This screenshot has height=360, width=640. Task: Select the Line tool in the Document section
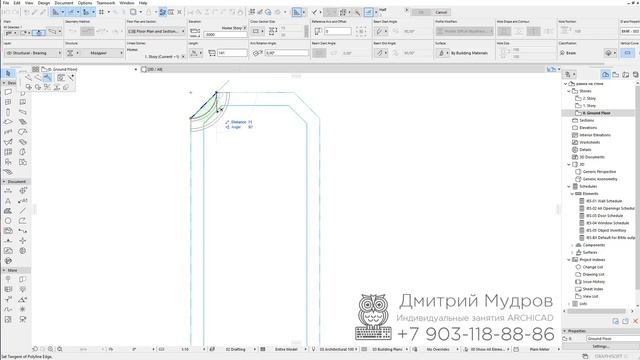23,211
